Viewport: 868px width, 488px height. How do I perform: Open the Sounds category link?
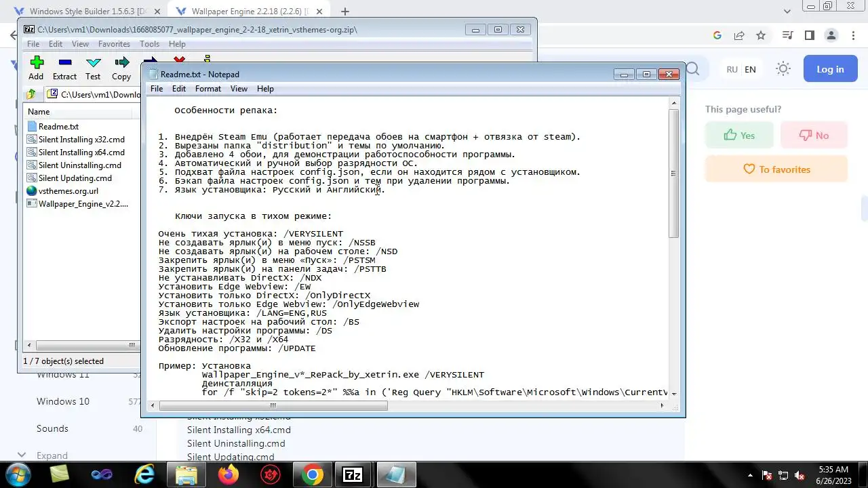[52, 428]
